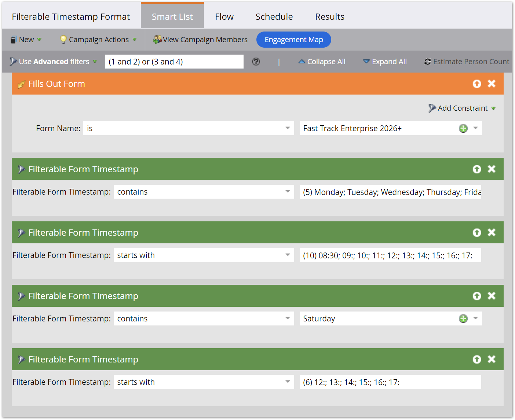
Task: Remove the weekday Monday–Friday timestamp filter
Action: 492,169
